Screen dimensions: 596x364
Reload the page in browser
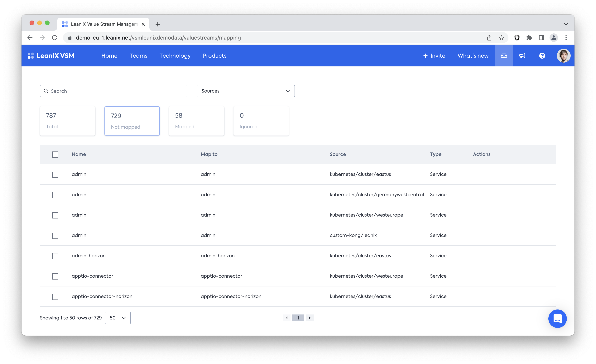click(55, 38)
